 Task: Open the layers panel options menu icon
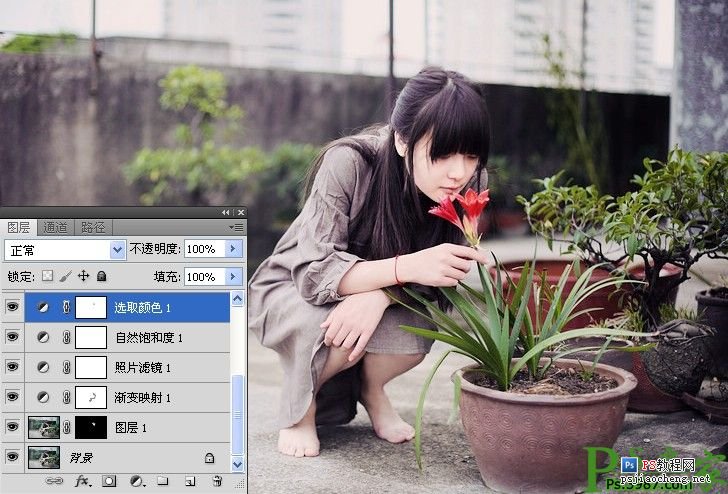click(x=236, y=228)
